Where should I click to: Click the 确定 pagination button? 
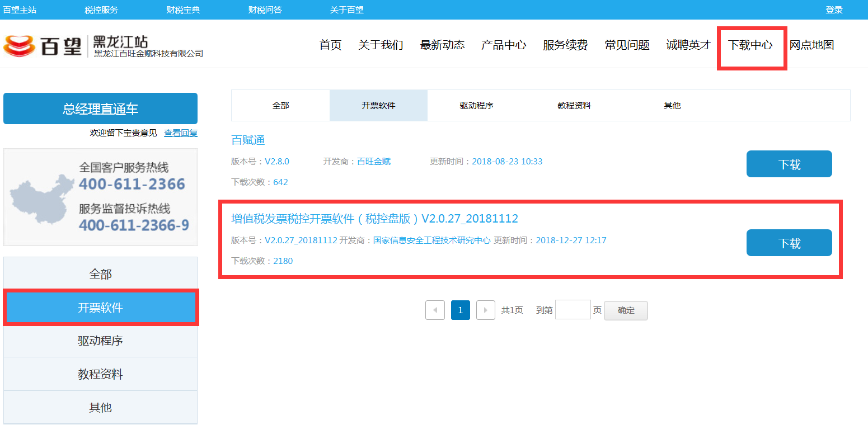626,310
